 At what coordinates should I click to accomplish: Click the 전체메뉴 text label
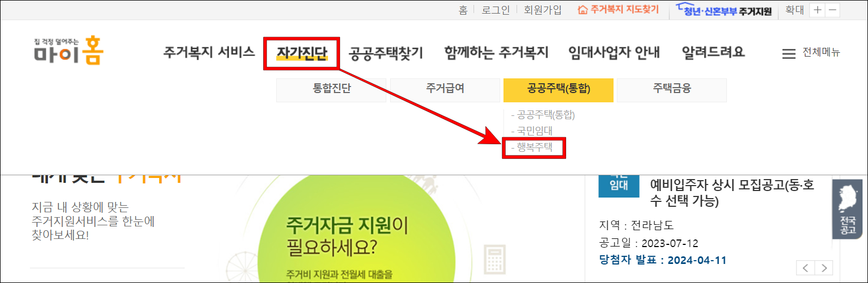[821, 52]
